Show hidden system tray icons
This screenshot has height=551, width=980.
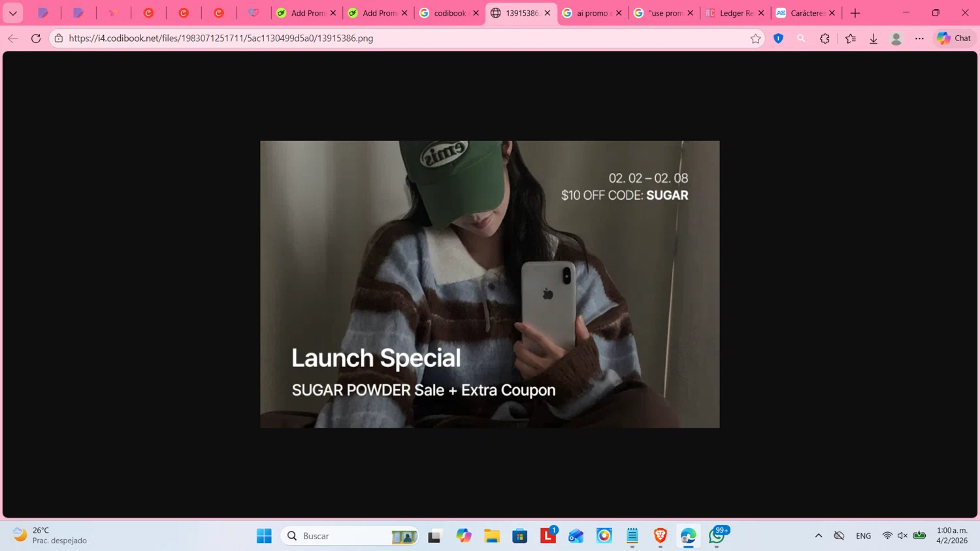click(818, 536)
